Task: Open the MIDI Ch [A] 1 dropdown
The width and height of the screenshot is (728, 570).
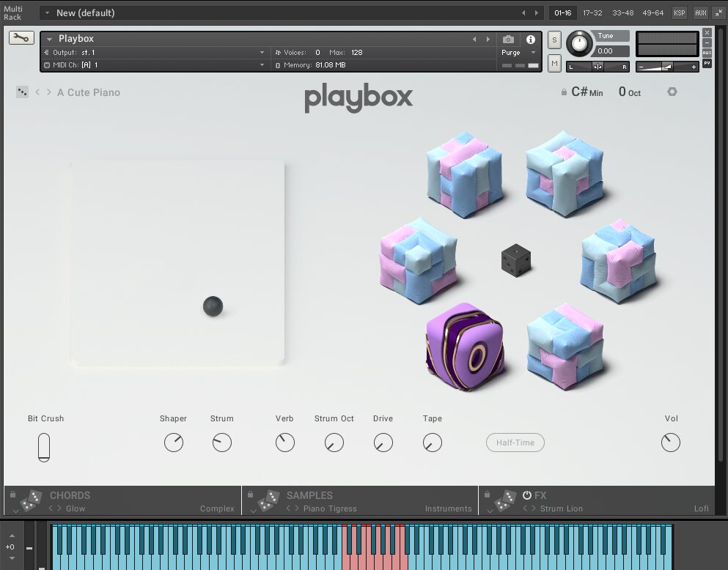Action: pyautogui.click(x=154, y=64)
